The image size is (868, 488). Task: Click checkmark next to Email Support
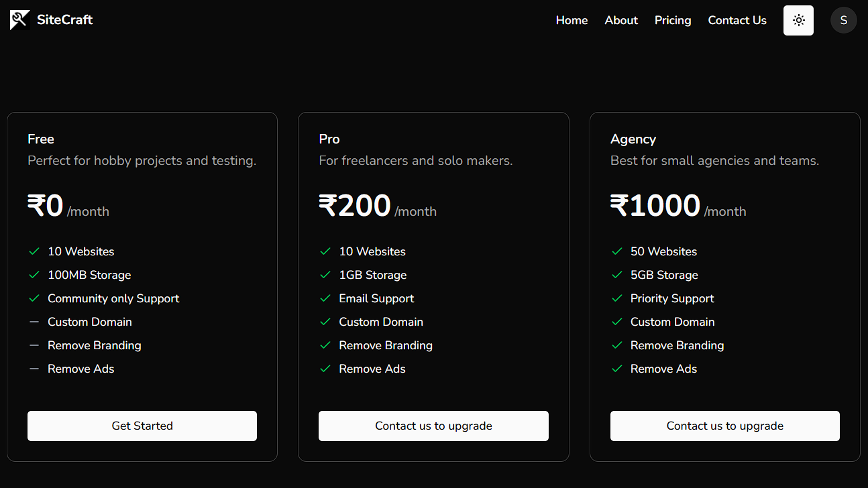point(325,298)
